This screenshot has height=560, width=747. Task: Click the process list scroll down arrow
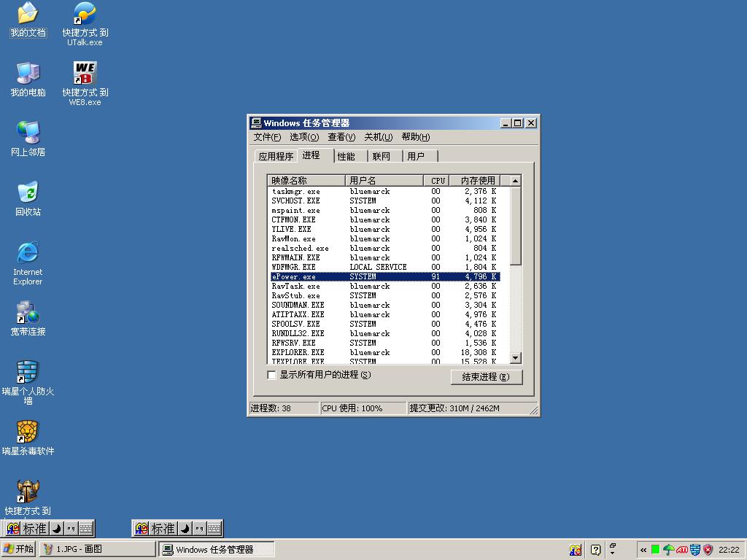[x=516, y=357]
